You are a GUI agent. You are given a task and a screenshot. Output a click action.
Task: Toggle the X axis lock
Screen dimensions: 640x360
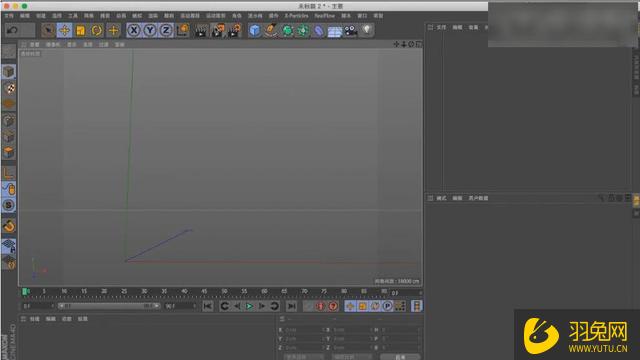(133, 30)
